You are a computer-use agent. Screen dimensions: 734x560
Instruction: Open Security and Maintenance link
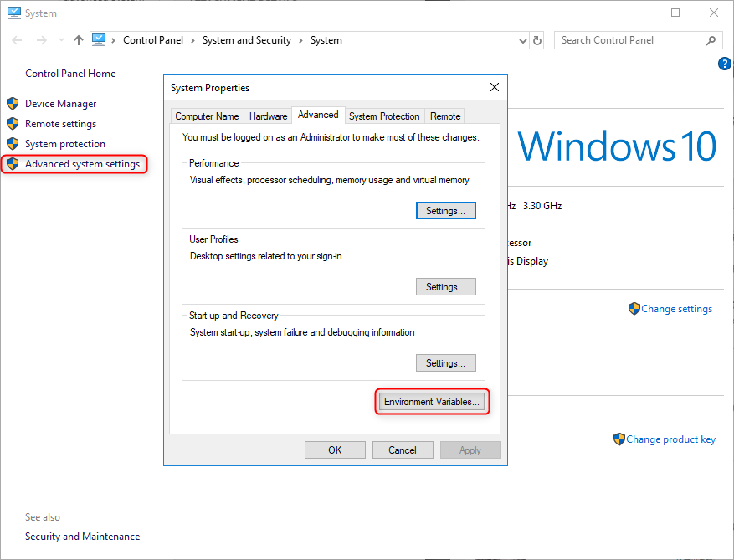(x=82, y=537)
